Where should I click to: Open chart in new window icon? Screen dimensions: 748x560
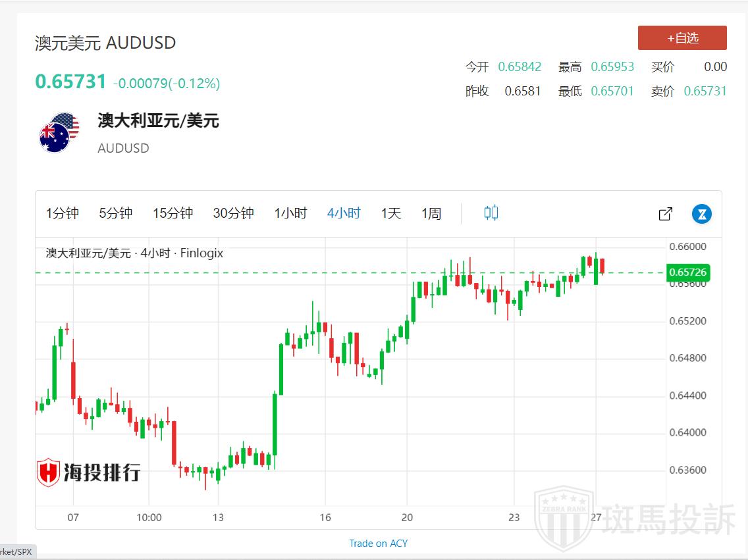point(665,214)
